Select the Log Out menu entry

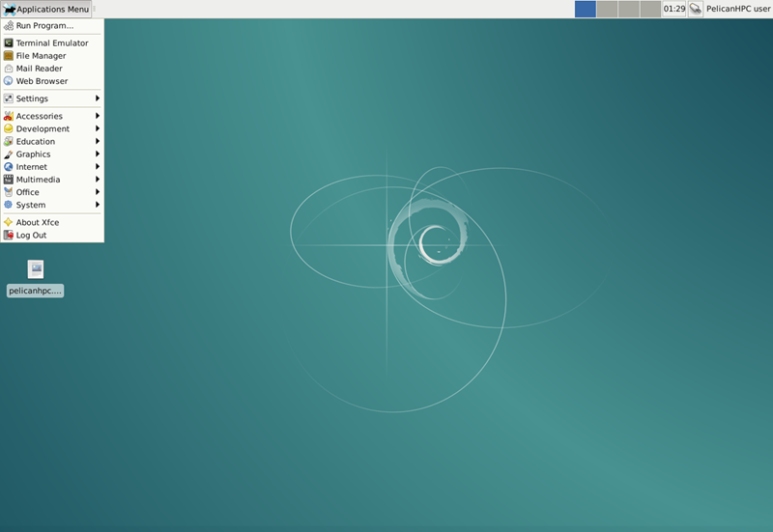[52, 236]
